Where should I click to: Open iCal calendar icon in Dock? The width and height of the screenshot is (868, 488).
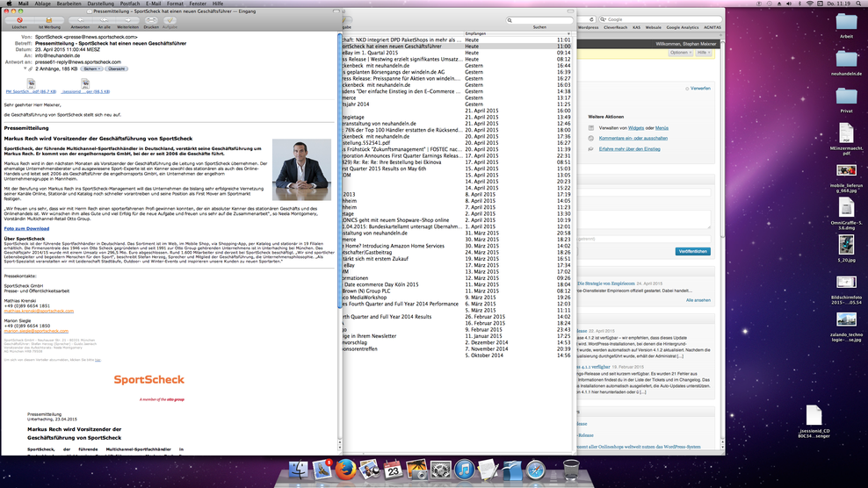pos(393,470)
